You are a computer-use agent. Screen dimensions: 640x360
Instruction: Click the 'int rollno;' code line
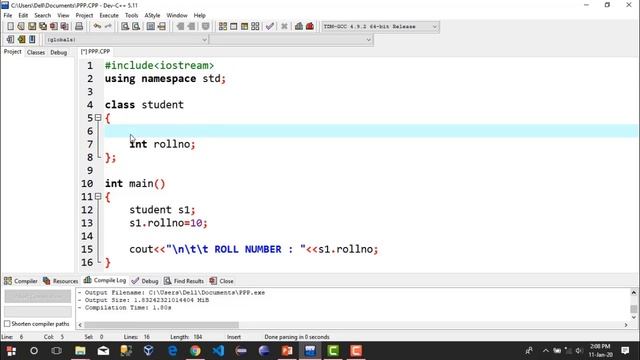pyautogui.click(x=162, y=144)
